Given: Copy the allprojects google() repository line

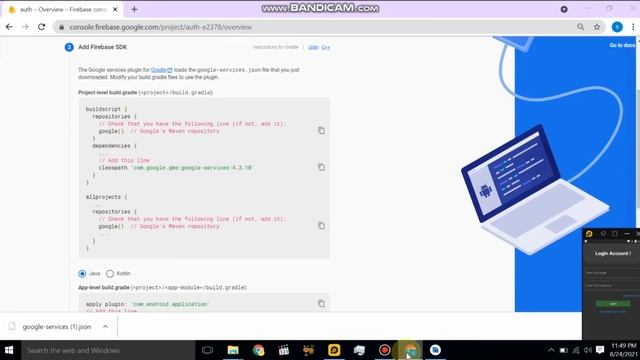Looking at the screenshot, I should (x=321, y=226).
